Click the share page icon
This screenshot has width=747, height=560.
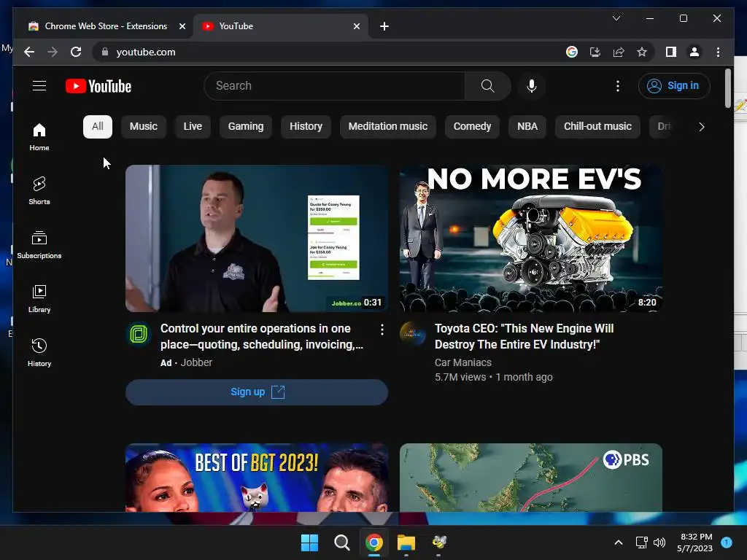(619, 52)
